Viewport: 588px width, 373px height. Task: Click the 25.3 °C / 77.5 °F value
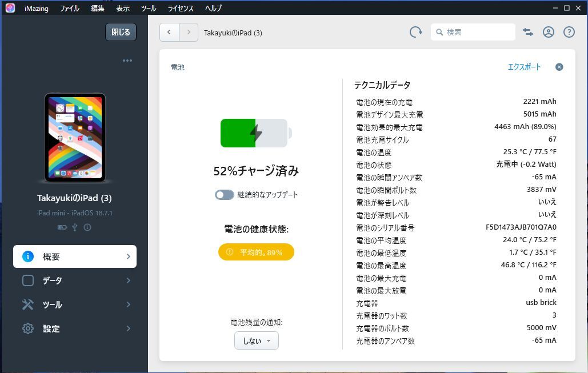pyautogui.click(x=530, y=152)
